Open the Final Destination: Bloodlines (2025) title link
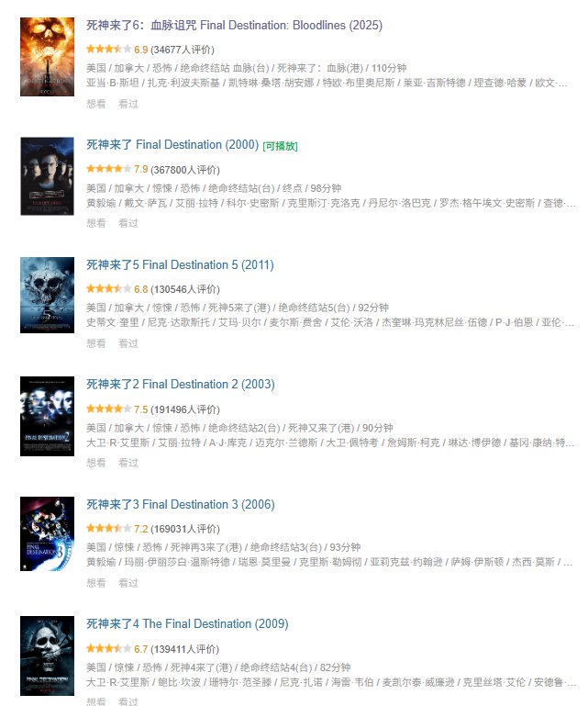The width and height of the screenshot is (588, 706). tap(234, 25)
